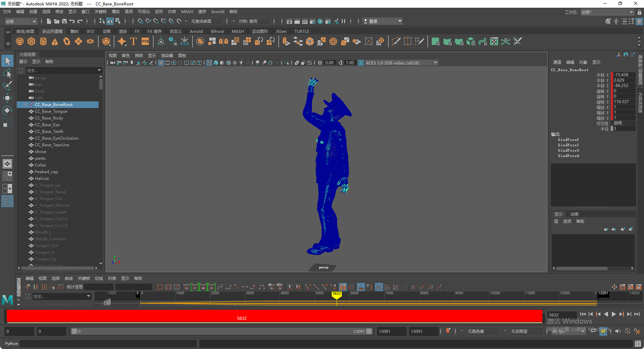The height and width of the screenshot is (349, 644).
Task: Click the Undo arrow icon
Action: click(x=72, y=21)
